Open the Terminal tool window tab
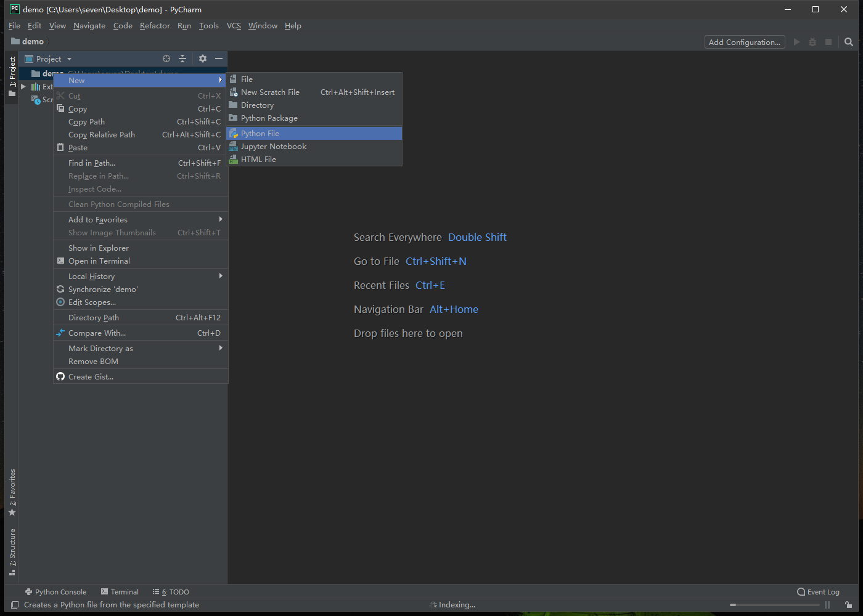This screenshot has height=616, width=863. [x=120, y=592]
